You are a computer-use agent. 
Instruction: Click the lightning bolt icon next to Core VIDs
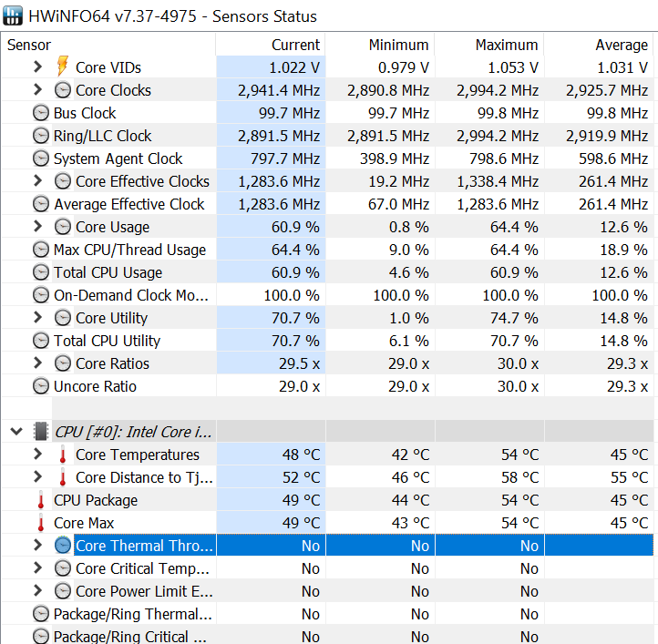pyautogui.click(x=63, y=66)
